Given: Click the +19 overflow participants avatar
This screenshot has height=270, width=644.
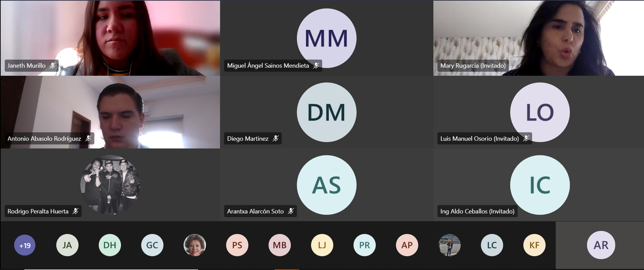Looking at the screenshot, I should tap(25, 245).
